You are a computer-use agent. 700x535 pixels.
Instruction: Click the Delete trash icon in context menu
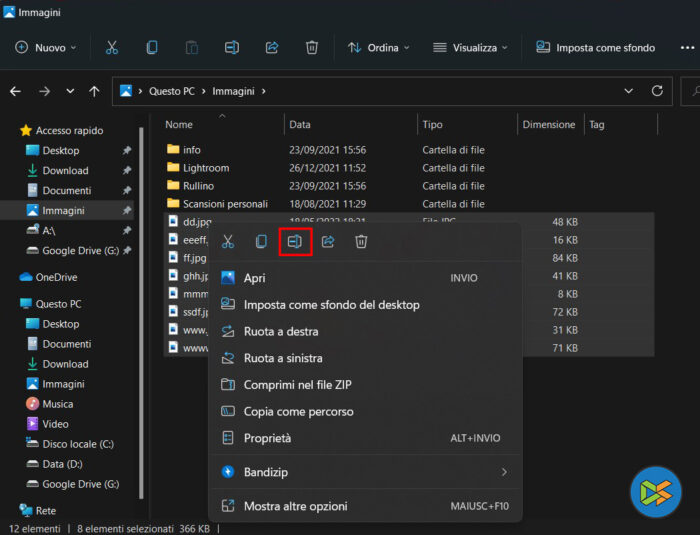362,242
